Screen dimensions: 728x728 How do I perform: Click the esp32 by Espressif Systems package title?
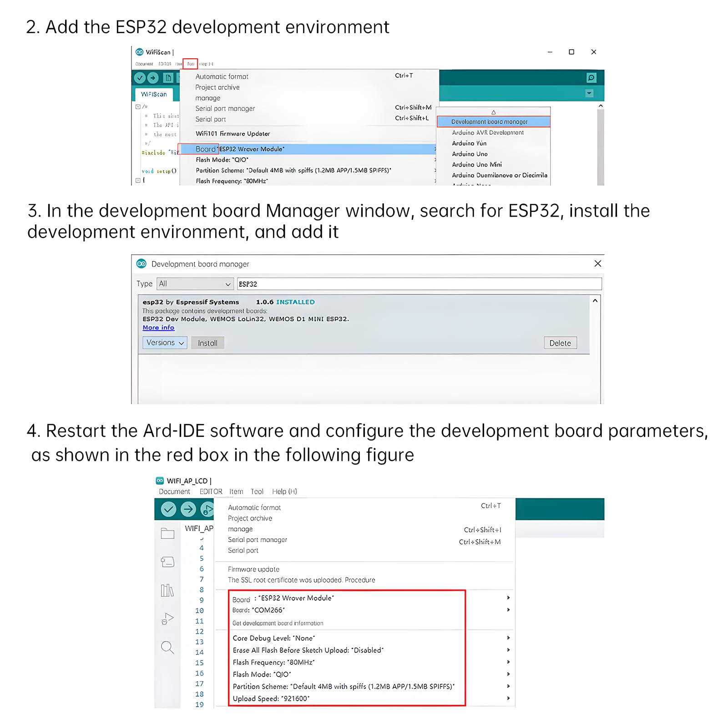191,302
